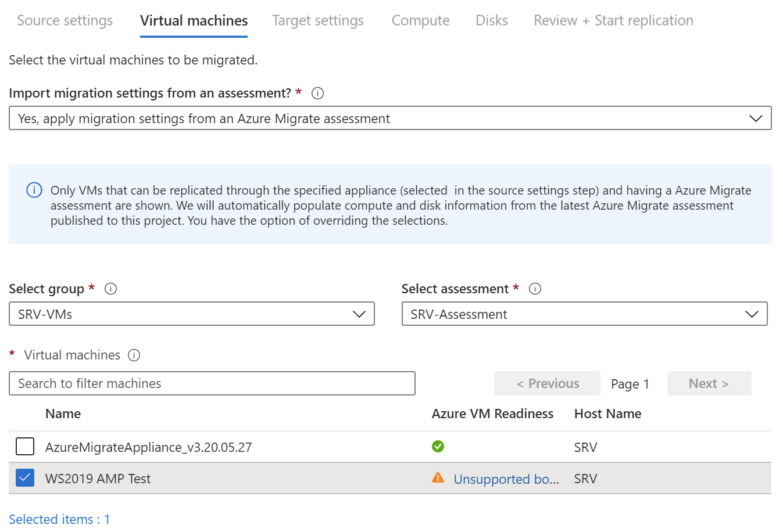Open the Unsupported bo... readiness link

[506, 479]
